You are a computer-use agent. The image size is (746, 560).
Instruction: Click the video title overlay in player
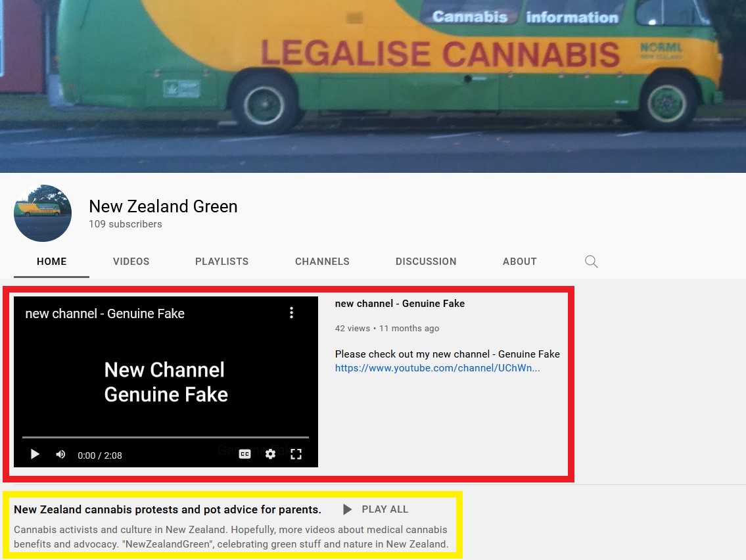(105, 314)
